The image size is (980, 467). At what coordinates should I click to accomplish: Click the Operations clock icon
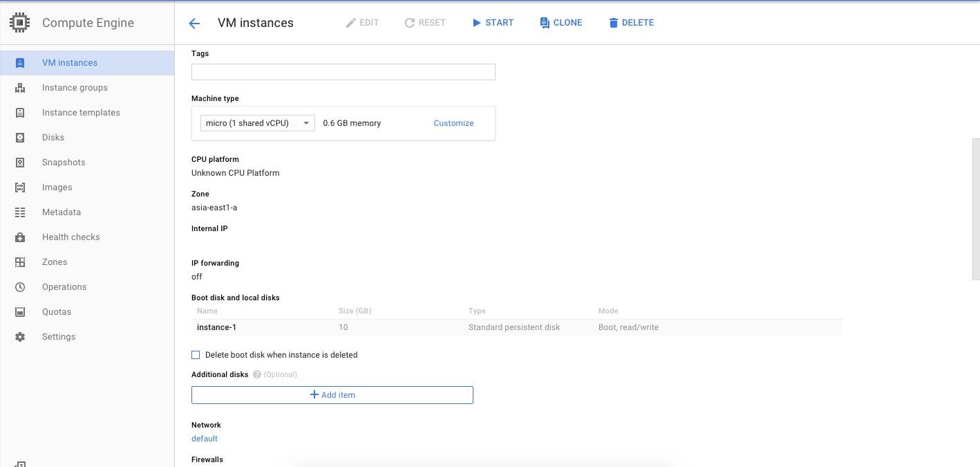tap(20, 287)
